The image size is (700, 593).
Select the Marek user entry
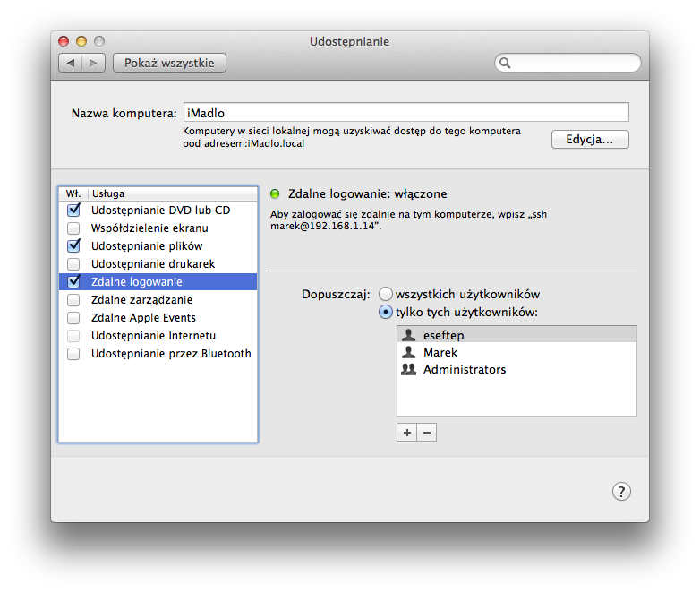point(516,352)
